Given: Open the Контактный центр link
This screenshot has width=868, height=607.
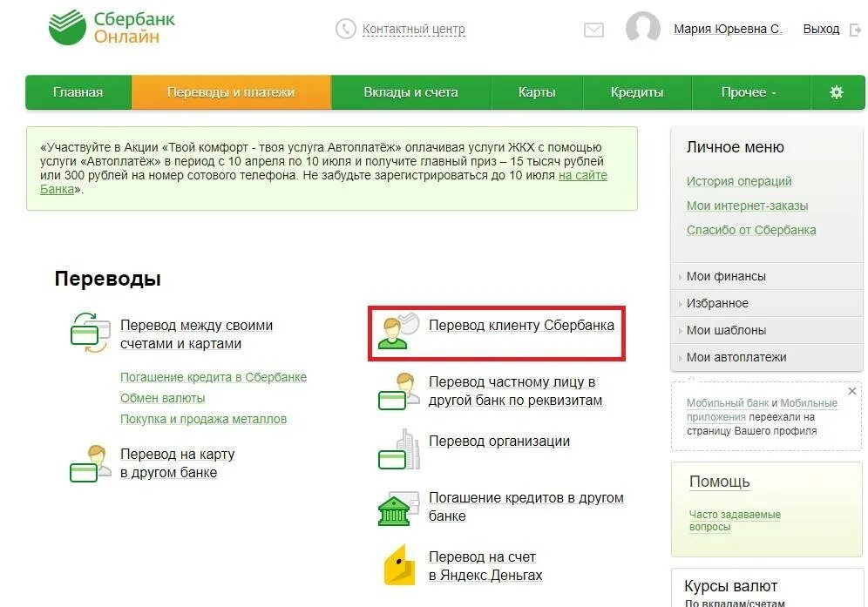Looking at the screenshot, I should click(x=413, y=29).
